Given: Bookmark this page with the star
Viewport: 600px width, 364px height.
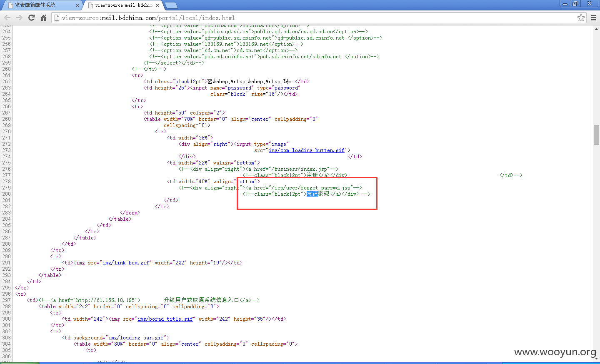Looking at the screenshot, I should 581,17.
